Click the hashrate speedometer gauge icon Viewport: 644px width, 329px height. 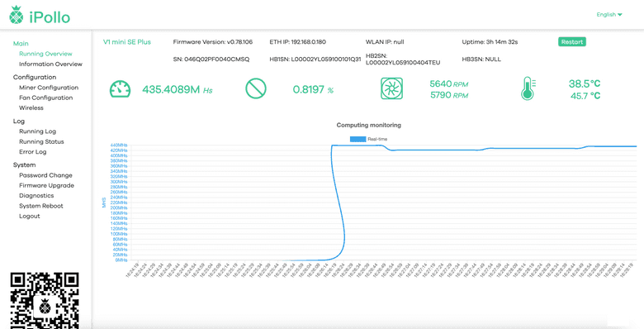pyautogui.click(x=120, y=88)
